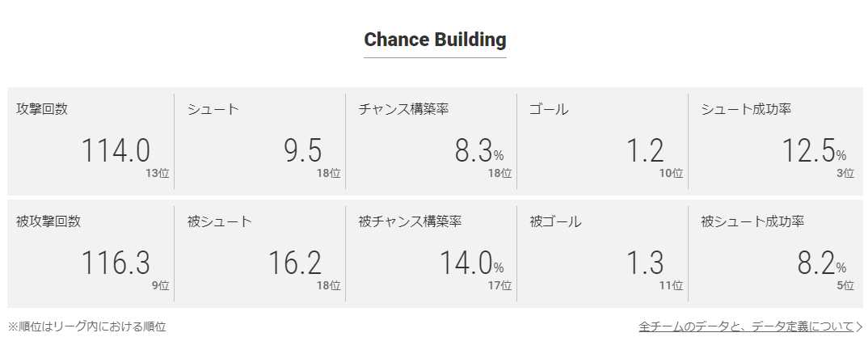The width and height of the screenshot is (868, 358).
Task: Click the 被シュート成功率 stat label
Action: tap(752, 221)
